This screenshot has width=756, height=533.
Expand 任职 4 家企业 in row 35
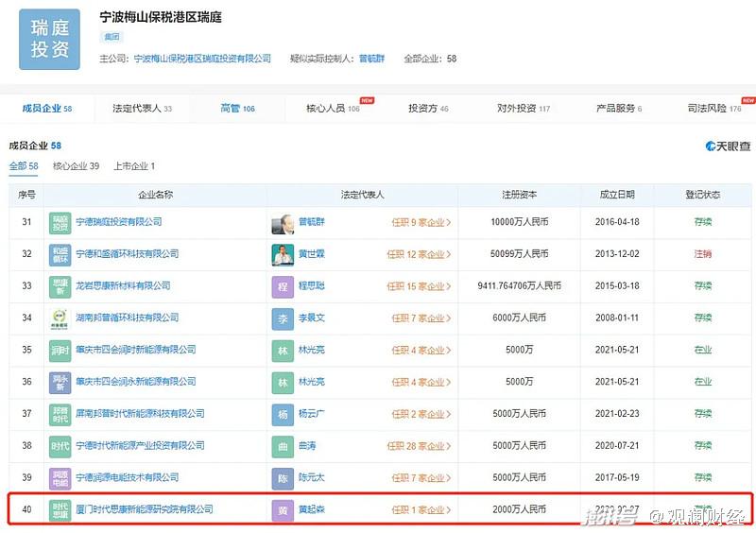(421, 351)
